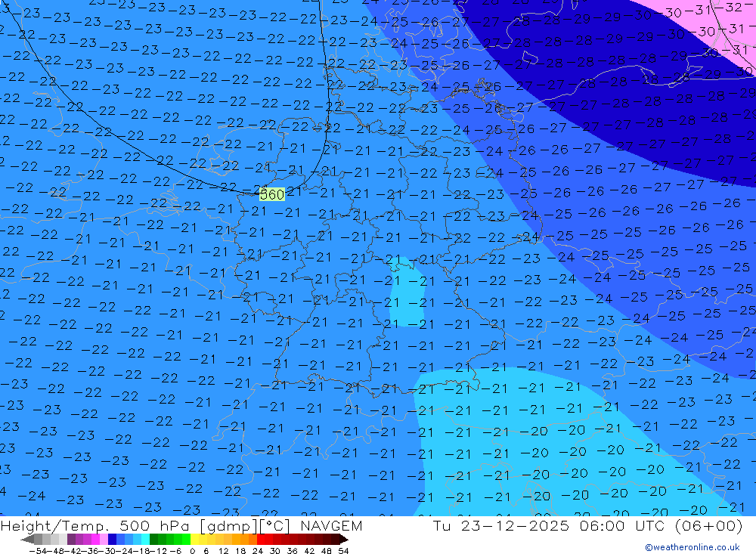Click the dark maroon right arrow end of the legend
Screen dimensions: 756x554
click(x=344, y=540)
